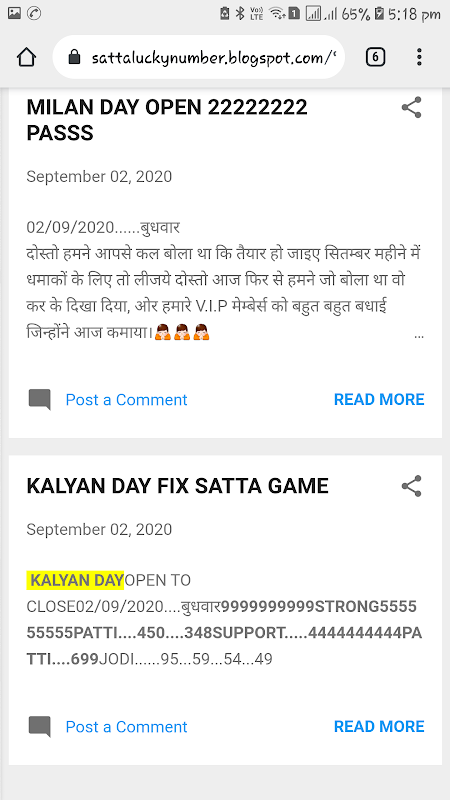Share the MILAN DAY OPEN post
This screenshot has width=450, height=800.
click(411, 108)
